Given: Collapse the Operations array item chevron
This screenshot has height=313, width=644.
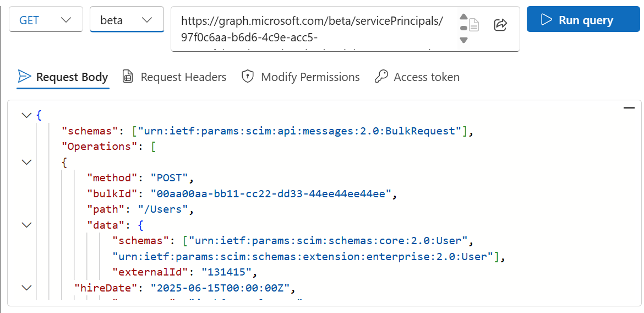Looking at the screenshot, I should pos(27,163).
